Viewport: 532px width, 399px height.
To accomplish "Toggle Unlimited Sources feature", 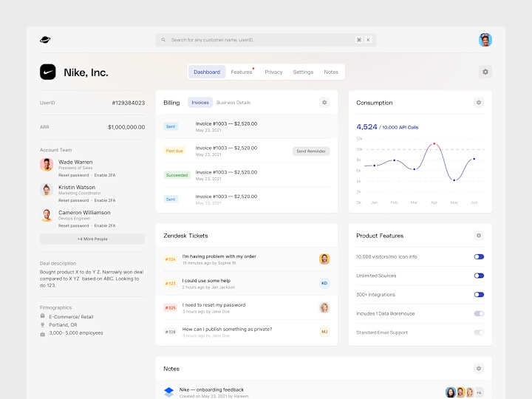I will click(x=479, y=276).
